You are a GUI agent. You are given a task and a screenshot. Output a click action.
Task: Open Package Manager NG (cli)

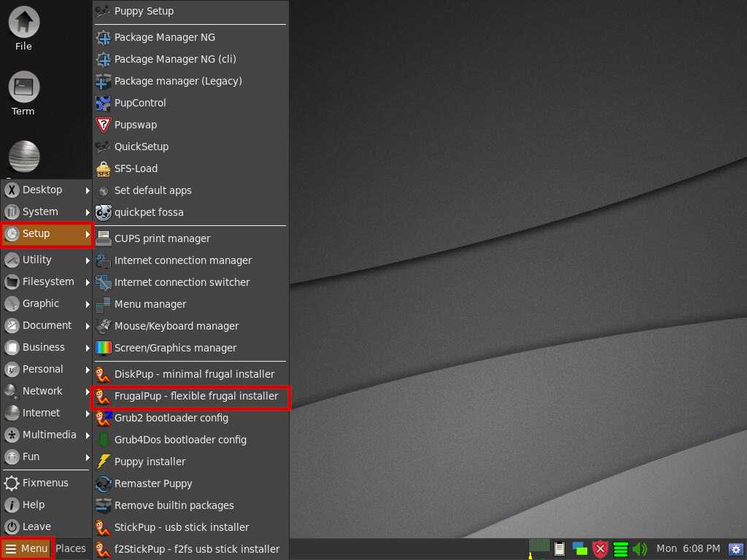(x=175, y=59)
